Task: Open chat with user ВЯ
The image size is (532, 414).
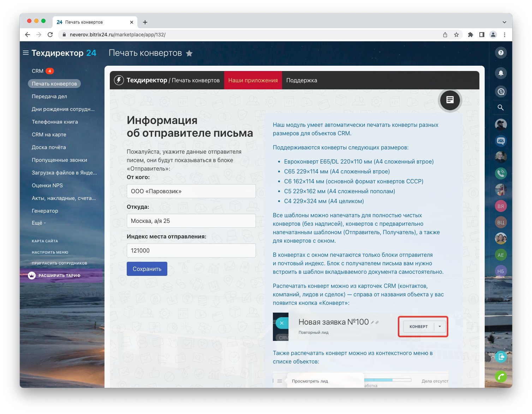Action: click(x=501, y=206)
